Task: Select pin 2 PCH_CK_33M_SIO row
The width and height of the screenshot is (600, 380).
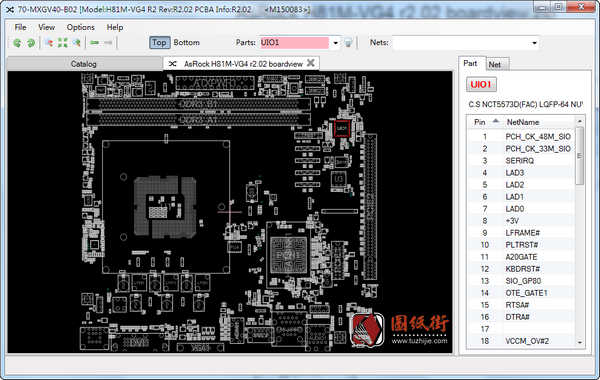Action: coord(522,148)
